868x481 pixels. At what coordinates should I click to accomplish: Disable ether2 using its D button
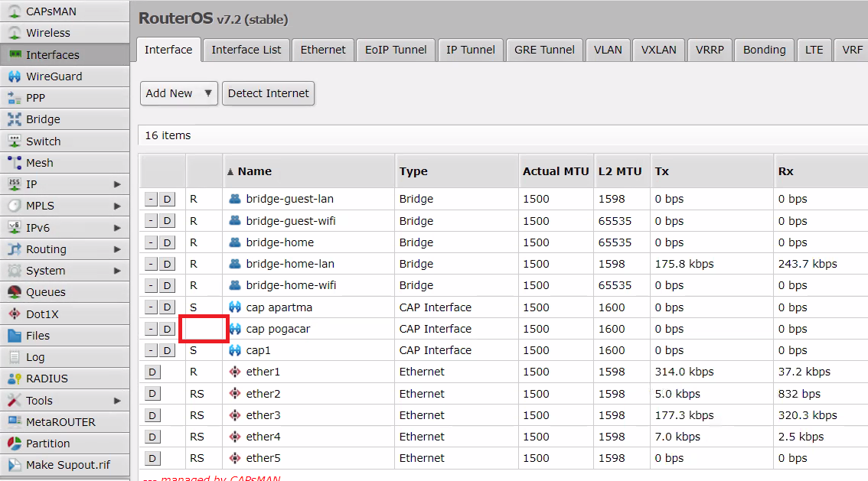pos(152,394)
